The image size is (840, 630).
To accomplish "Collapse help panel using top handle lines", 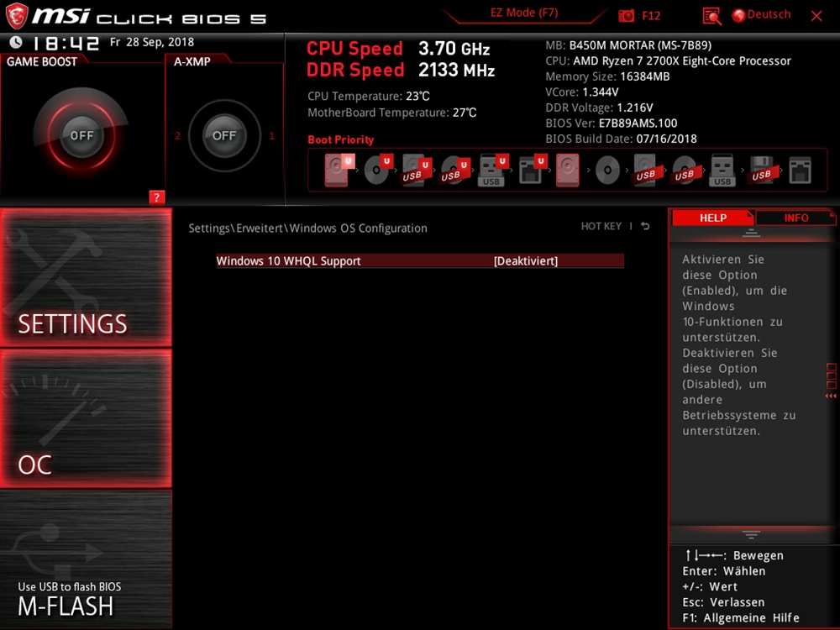I will 751,233.
